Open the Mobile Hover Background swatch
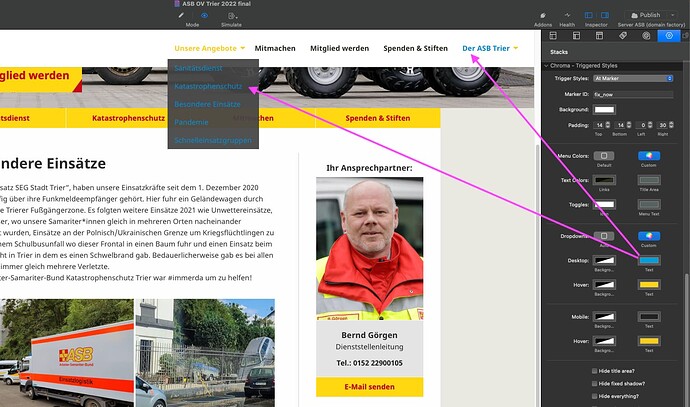 [x=604, y=341]
